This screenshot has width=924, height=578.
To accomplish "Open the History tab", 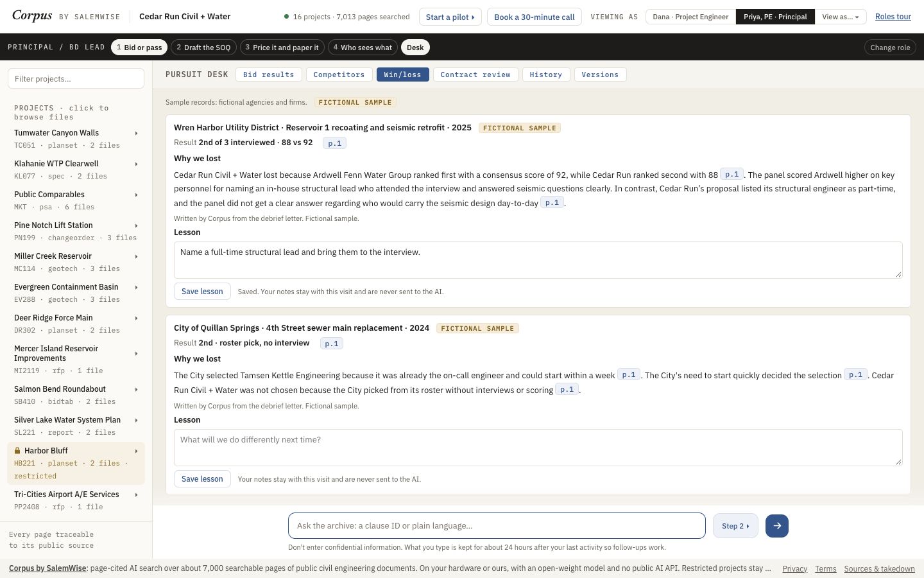I will (x=546, y=74).
